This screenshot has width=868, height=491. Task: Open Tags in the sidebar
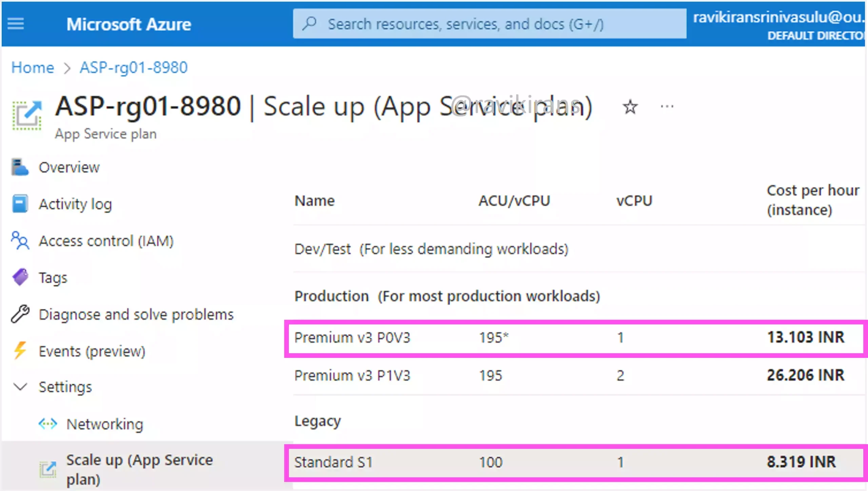53,278
